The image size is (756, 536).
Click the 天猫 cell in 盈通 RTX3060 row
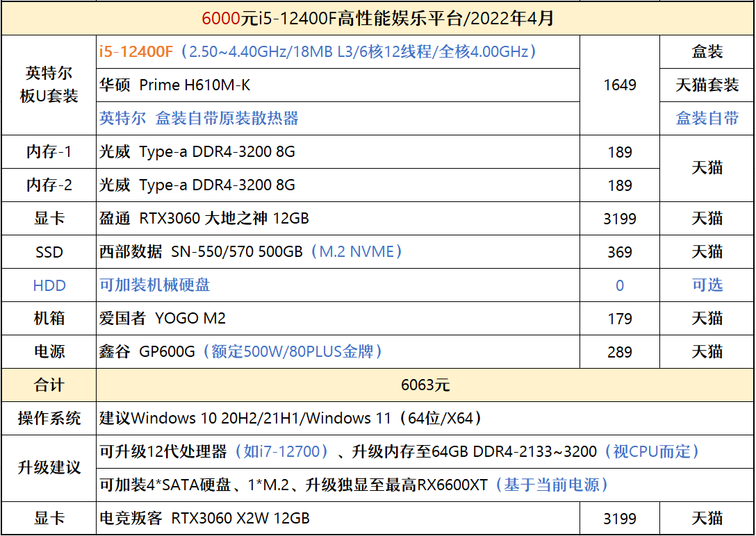[x=707, y=219]
